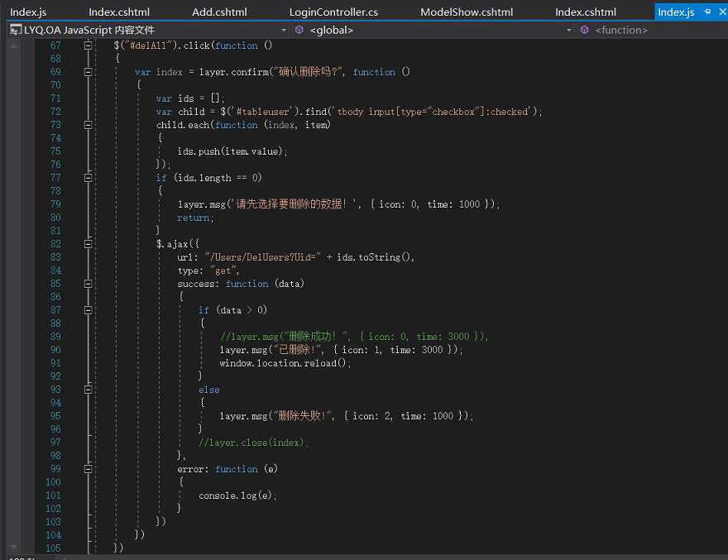Image resolution: width=728 pixels, height=560 pixels.
Task: Open the Add.cshtml tab
Action: point(219,12)
